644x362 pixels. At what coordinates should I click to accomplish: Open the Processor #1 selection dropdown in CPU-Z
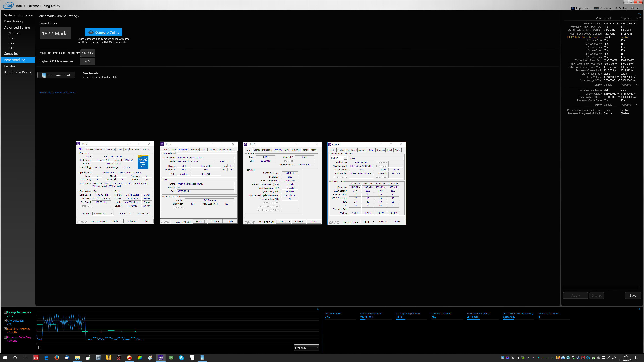tap(103, 214)
